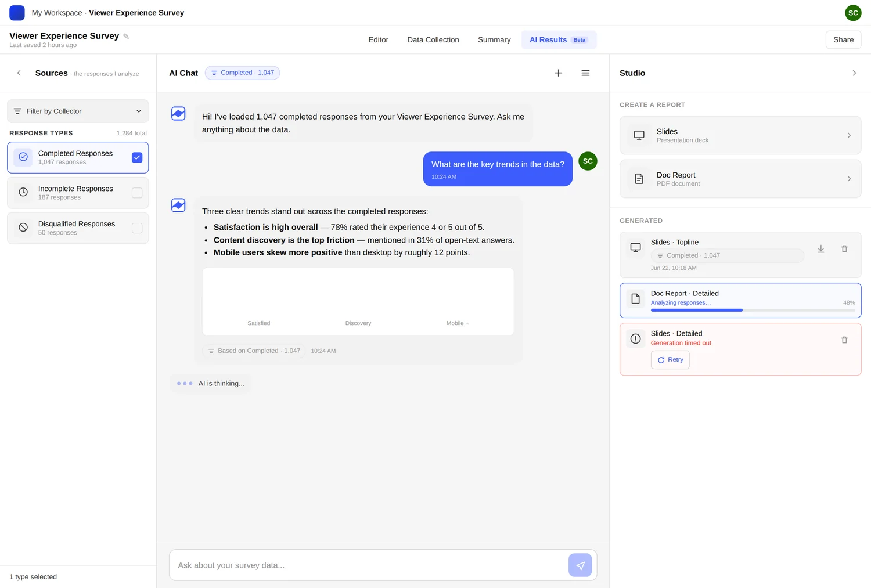Delete the timed-out Slides Detailed report

pos(844,340)
